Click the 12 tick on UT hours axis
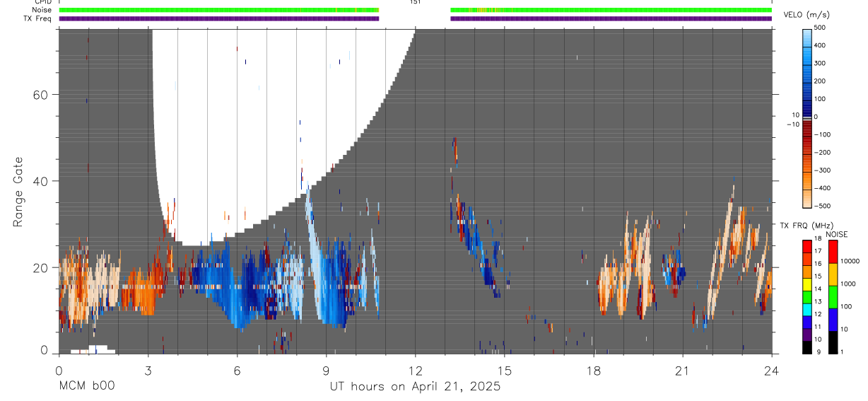 (415, 371)
